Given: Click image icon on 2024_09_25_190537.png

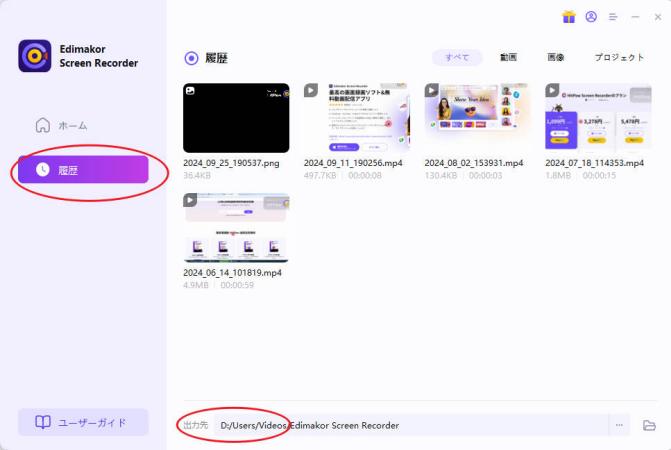Looking at the screenshot, I should coord(190,90).
